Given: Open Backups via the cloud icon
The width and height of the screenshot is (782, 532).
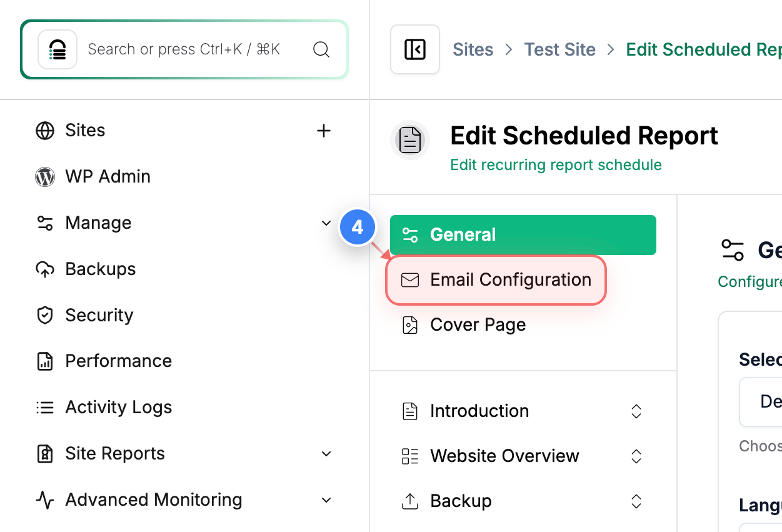Looking at the screenshot, I should tap(44, 269).
